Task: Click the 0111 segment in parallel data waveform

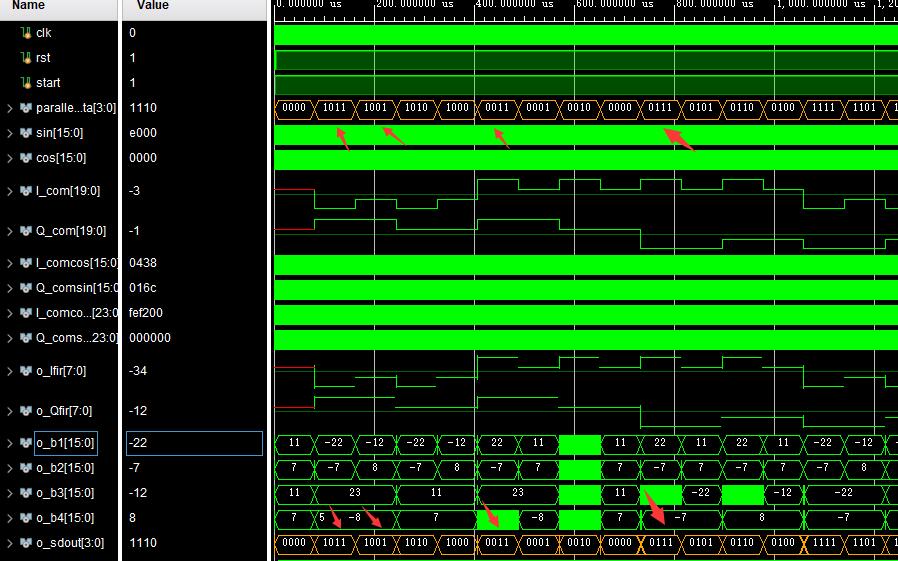Action: 660,108
